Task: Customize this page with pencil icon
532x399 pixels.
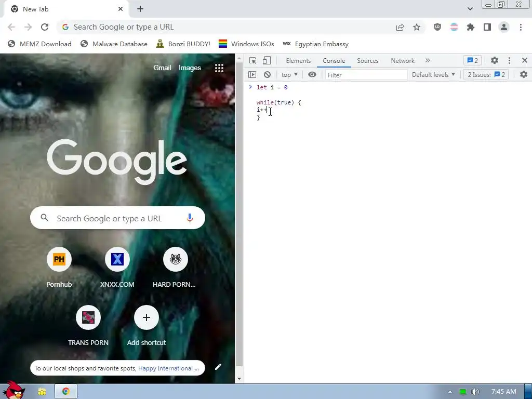Action: [x=218, y=366]
